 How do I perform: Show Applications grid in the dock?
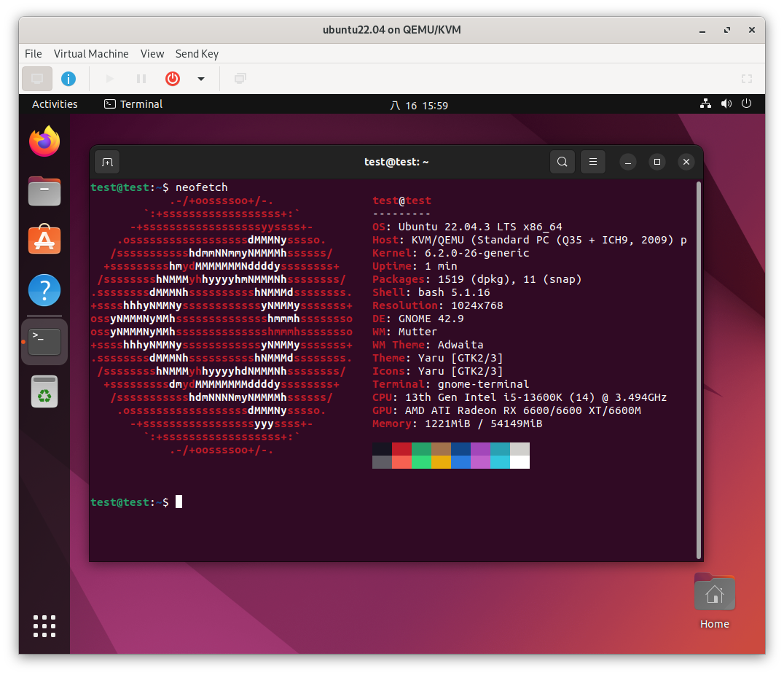point(44,626)
